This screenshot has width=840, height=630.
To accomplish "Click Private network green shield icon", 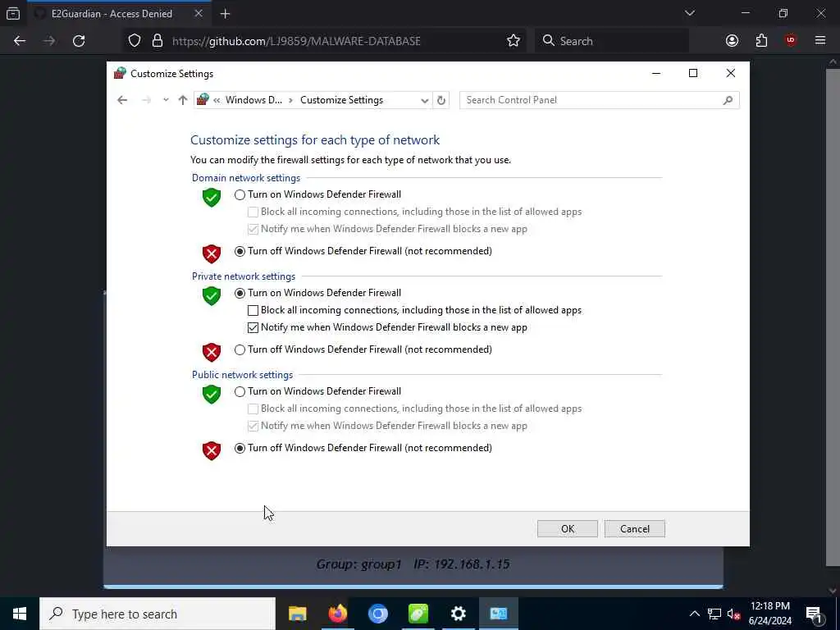I will [212, 295].
